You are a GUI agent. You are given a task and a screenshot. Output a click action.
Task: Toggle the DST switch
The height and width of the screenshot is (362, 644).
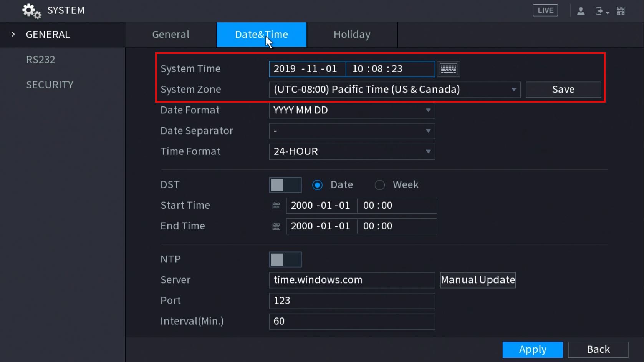click(285, 185)
